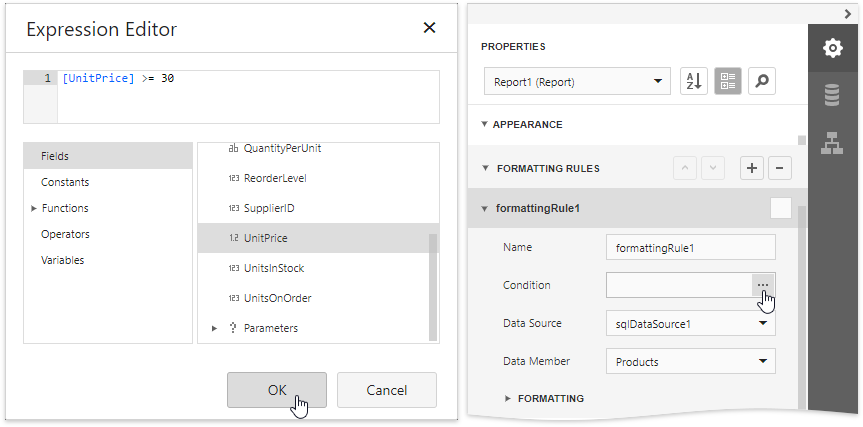The height and width of the screenshot is (427, 863).
Task: Sort properties alphabetically with A-Z icon
Action: (x=694, y=82)
